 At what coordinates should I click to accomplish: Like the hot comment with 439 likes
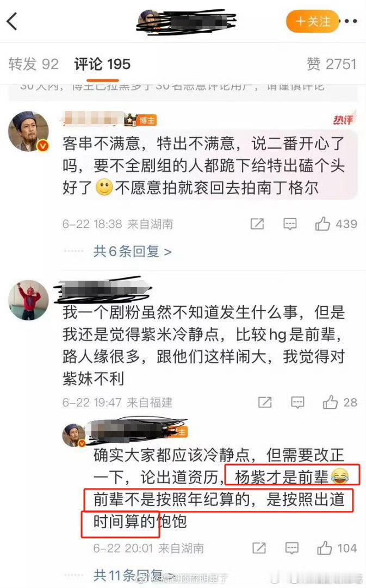336,224
